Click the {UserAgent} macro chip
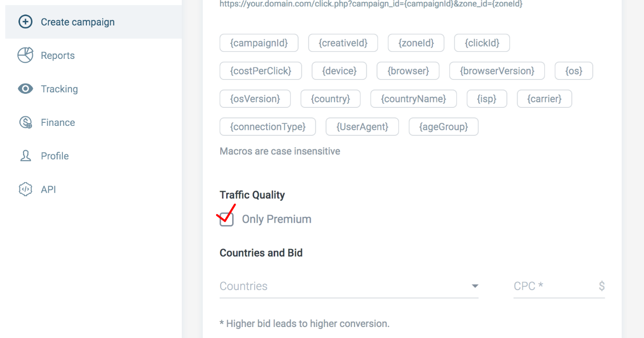This screenshot has height=338, width=644. [x=362, y=127]
